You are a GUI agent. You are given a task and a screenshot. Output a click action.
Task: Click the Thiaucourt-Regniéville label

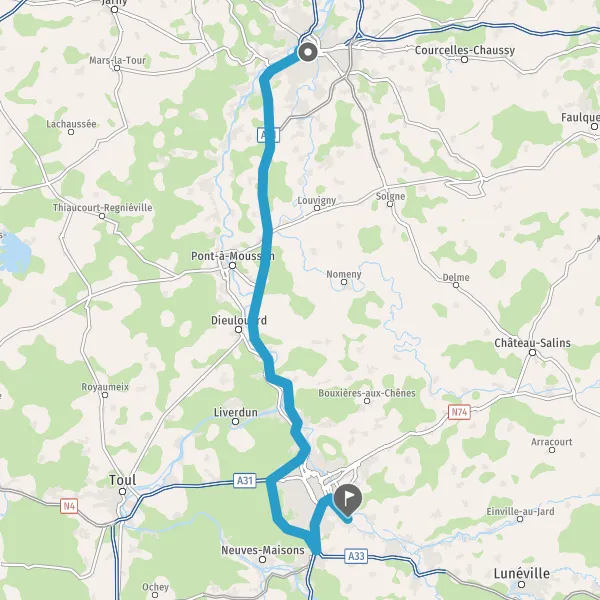pyautogui.click(x=103, y=207)
